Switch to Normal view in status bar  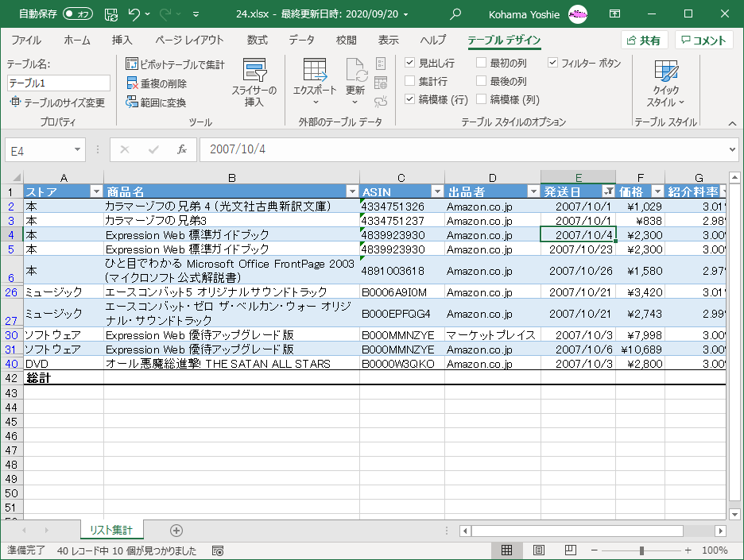(x=507, y=550)
